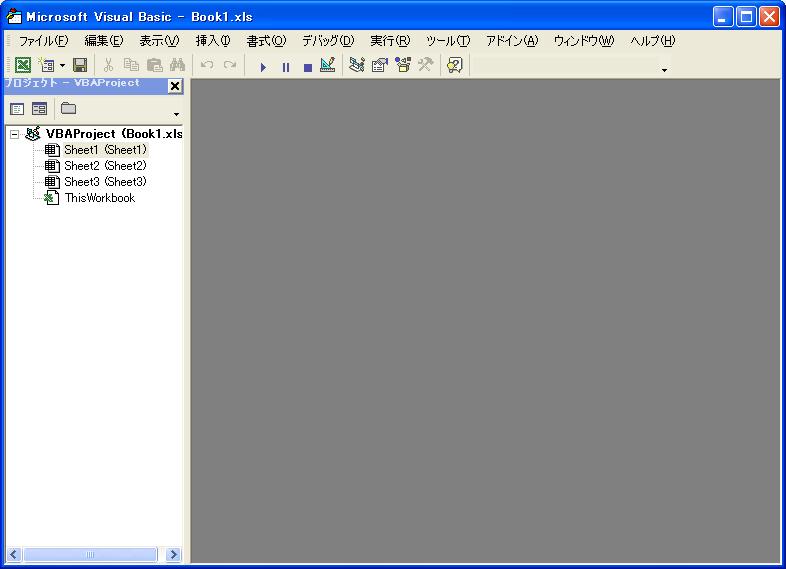The height and width of the screenshot is (569, 786).
Task: Maximize the Visual Basic window
Action: pyautogui.click(x=746, y=17)
